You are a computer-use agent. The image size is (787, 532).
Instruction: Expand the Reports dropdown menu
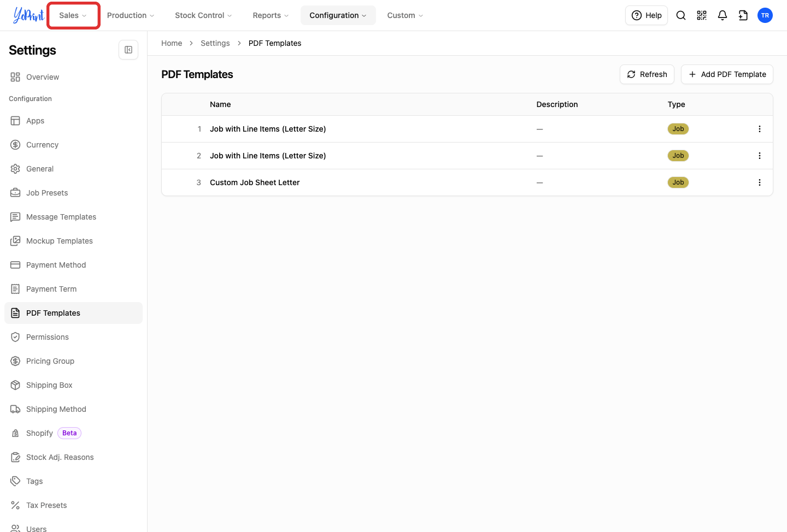(x=271, y=15)
